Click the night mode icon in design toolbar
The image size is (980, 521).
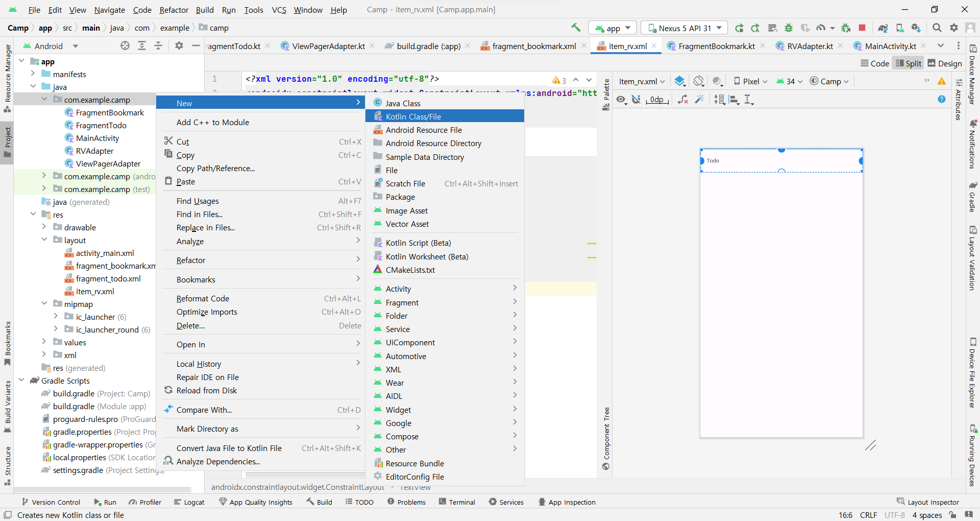[718, 81]
